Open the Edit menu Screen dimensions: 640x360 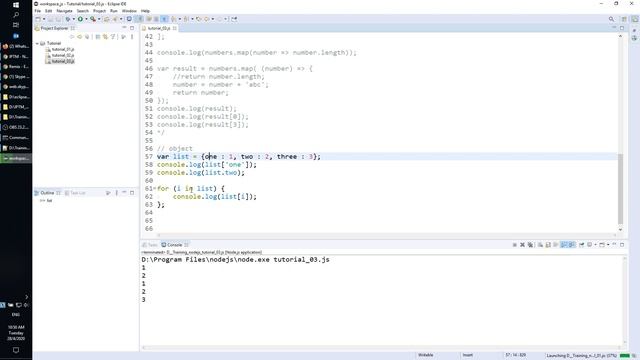[49, 11]
